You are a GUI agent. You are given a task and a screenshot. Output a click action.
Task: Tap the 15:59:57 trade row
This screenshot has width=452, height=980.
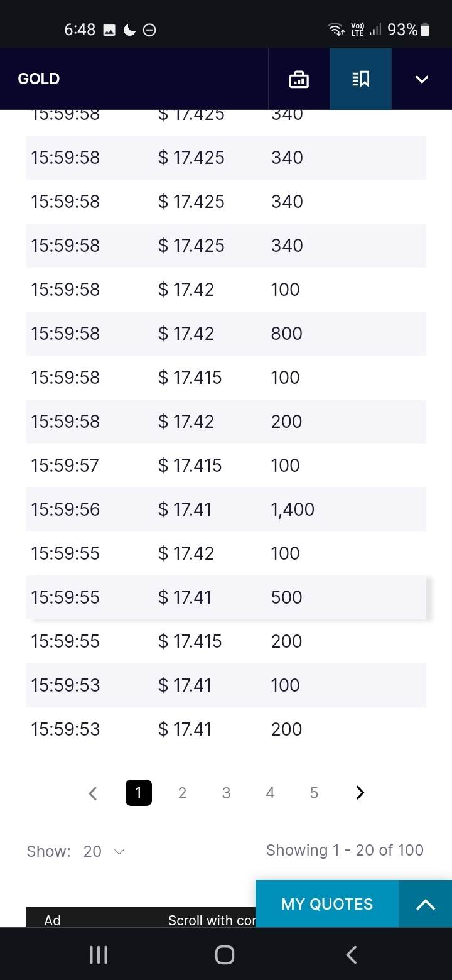[x=226, y=465]
